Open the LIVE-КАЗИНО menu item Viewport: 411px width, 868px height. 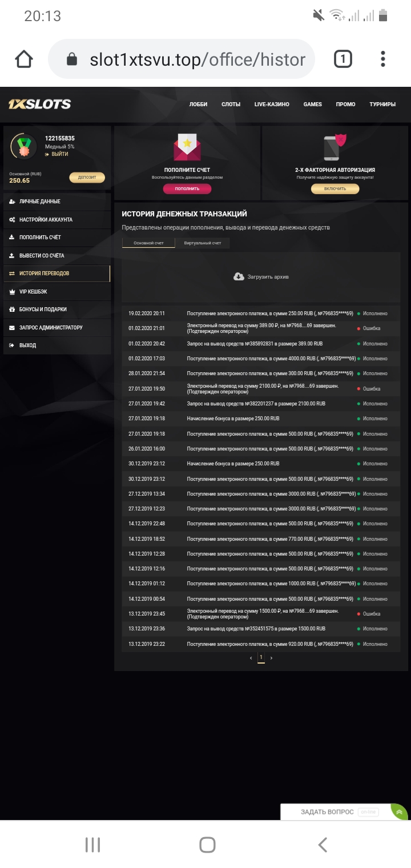(272, 104)
